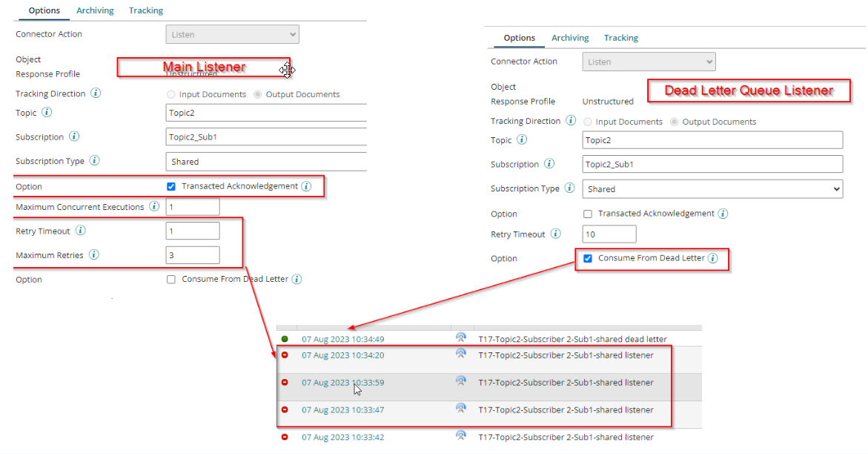Select Input Documents radio in left panel

171,94
